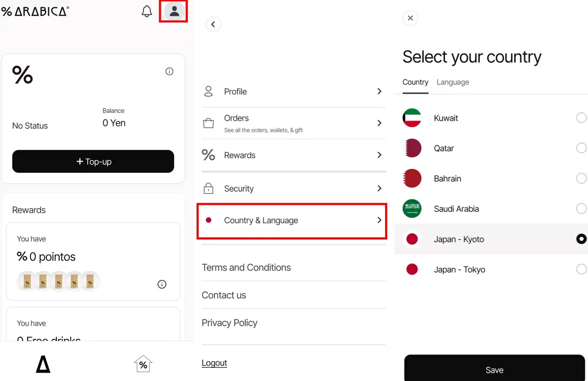588x381 pixels.
Task: Click info icon beside the reward points
Action: pyautogui.click(x=162, y=285)
